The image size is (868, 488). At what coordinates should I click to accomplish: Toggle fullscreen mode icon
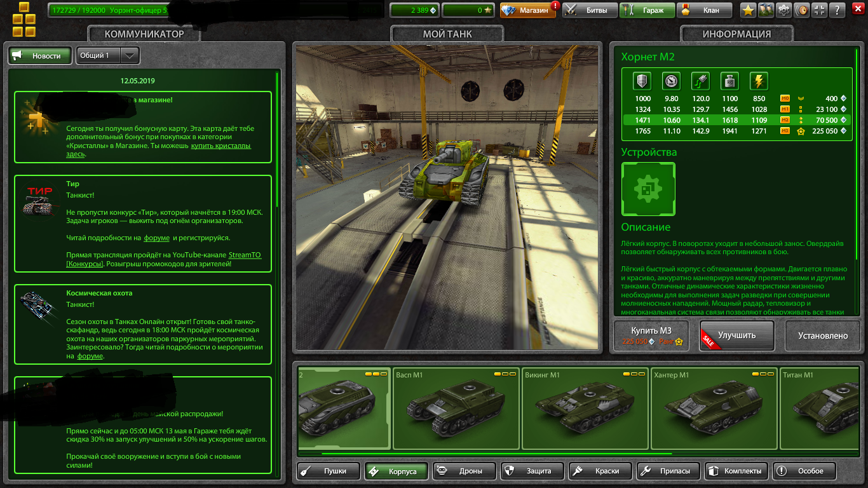pos(821,10)
